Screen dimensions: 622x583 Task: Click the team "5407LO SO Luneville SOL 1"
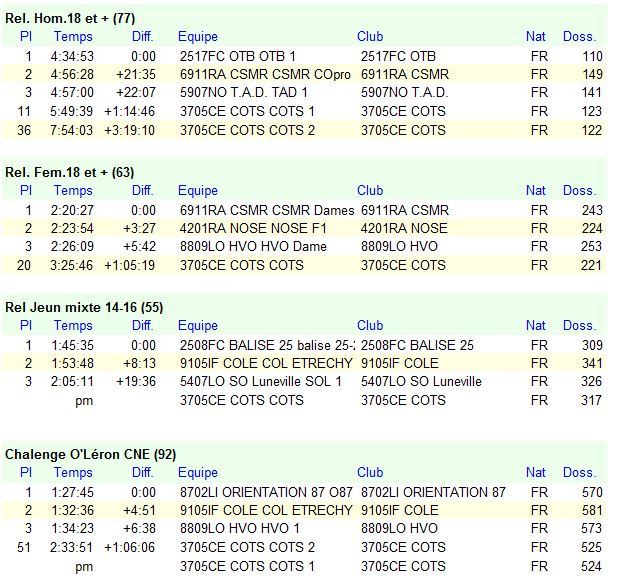[x=260, y=381]
